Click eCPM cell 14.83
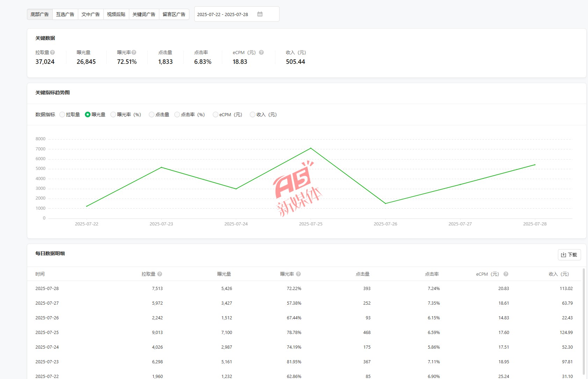Viewport: 588px width, 379px height. click(503, 318)
